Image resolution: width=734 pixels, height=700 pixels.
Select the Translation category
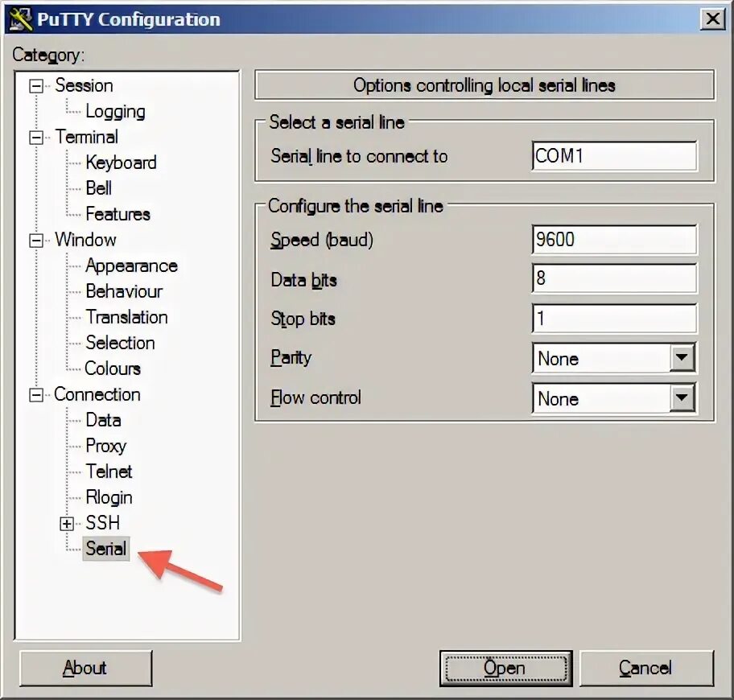[126, 317]
